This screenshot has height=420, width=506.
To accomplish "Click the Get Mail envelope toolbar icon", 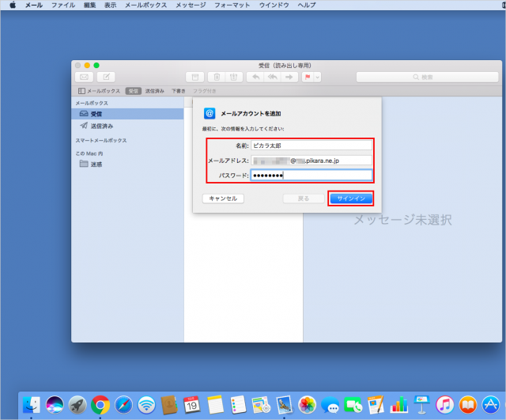I will [83, 77].
